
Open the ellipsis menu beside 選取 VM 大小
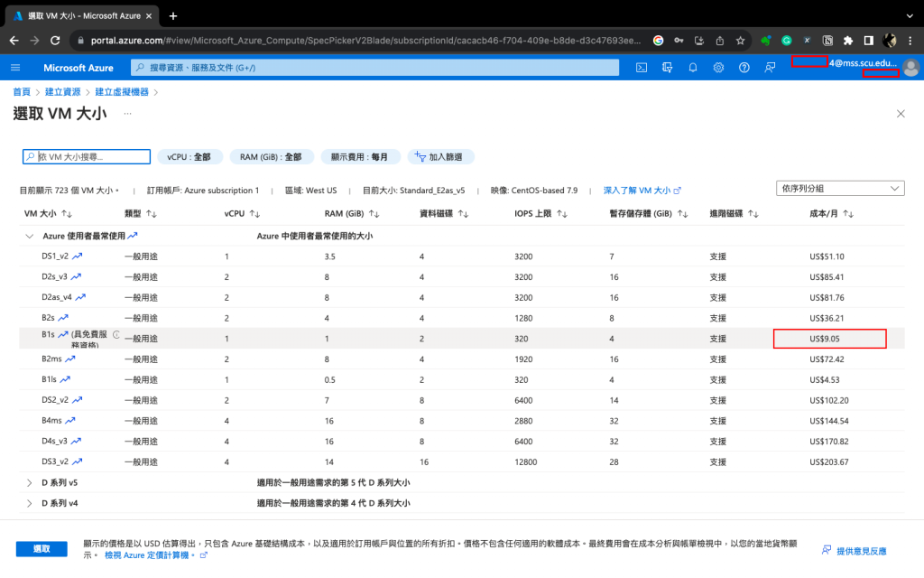[x=127, y=113]
